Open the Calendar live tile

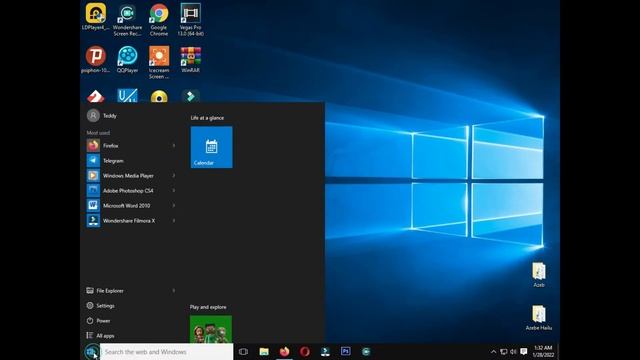click(x=211, y=147)
